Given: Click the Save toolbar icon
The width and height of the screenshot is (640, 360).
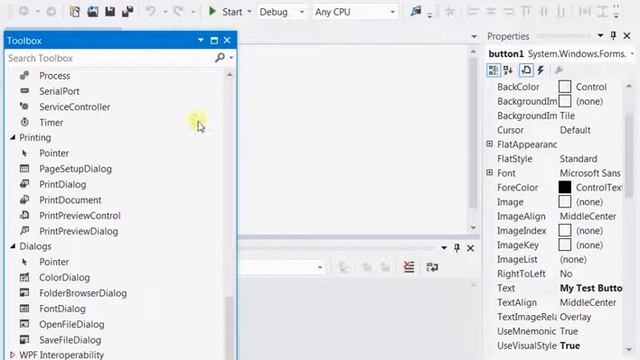Looking at the screenshot, I should [110, 11].
